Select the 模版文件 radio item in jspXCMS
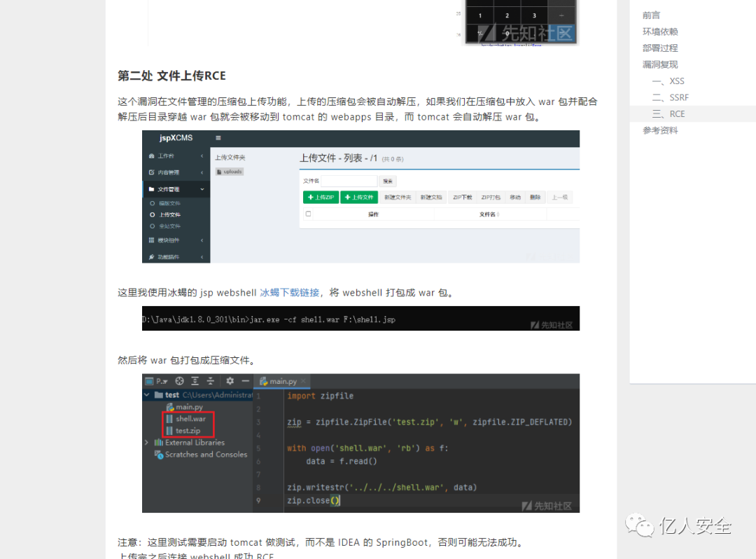756x559 pixels. 165,204
